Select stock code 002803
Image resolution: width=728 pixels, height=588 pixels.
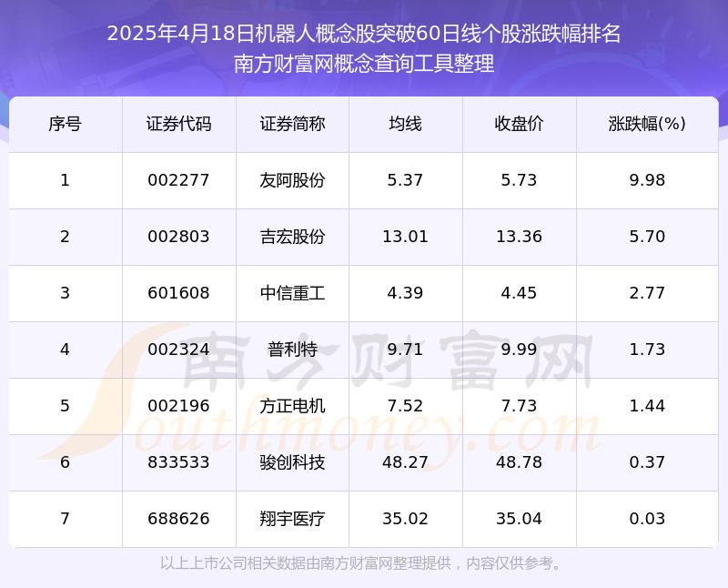pos(178,237)
